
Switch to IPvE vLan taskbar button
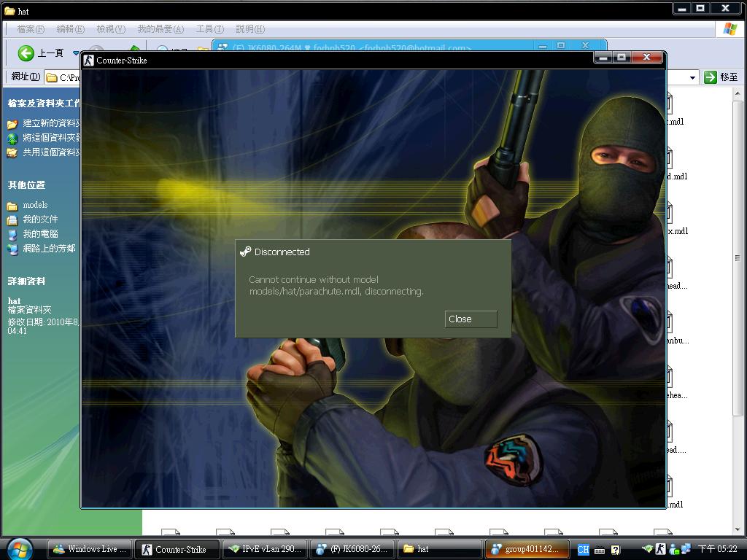pyautogui.click(x=264, y=549)
